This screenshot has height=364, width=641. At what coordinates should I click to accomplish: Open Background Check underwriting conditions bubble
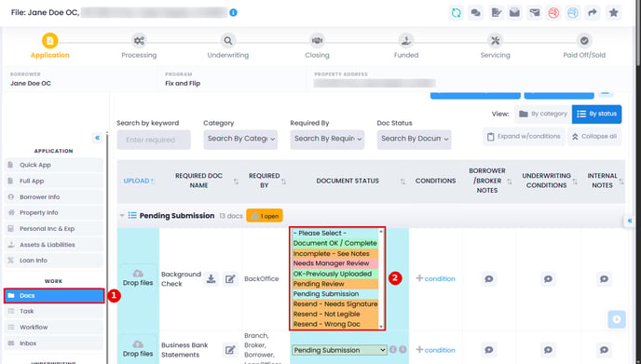pos(548,279)
